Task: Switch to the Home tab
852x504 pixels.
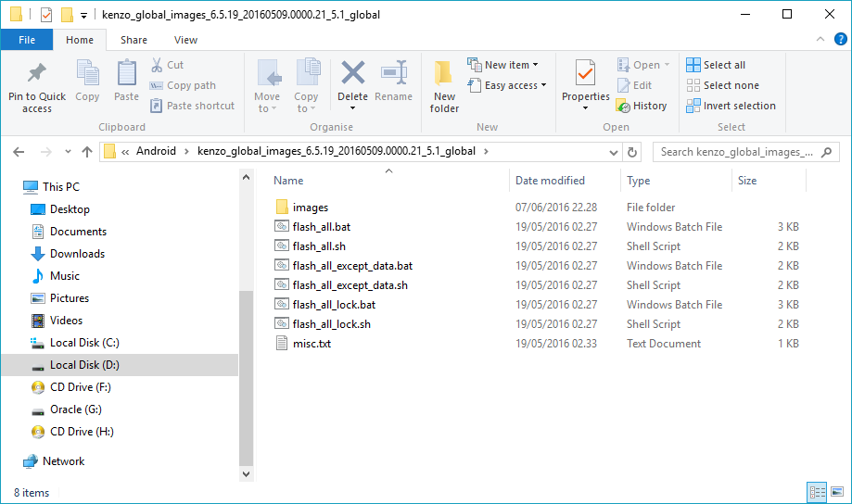Action: [80, 40]
